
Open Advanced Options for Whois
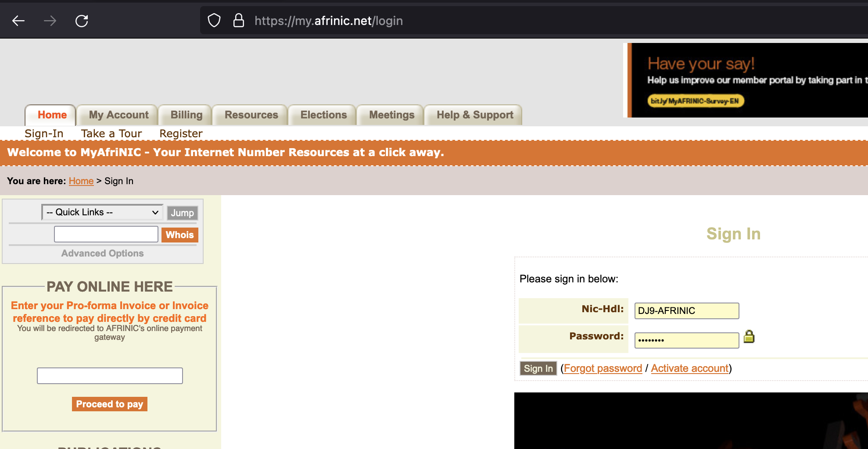[x=102, y=253]
